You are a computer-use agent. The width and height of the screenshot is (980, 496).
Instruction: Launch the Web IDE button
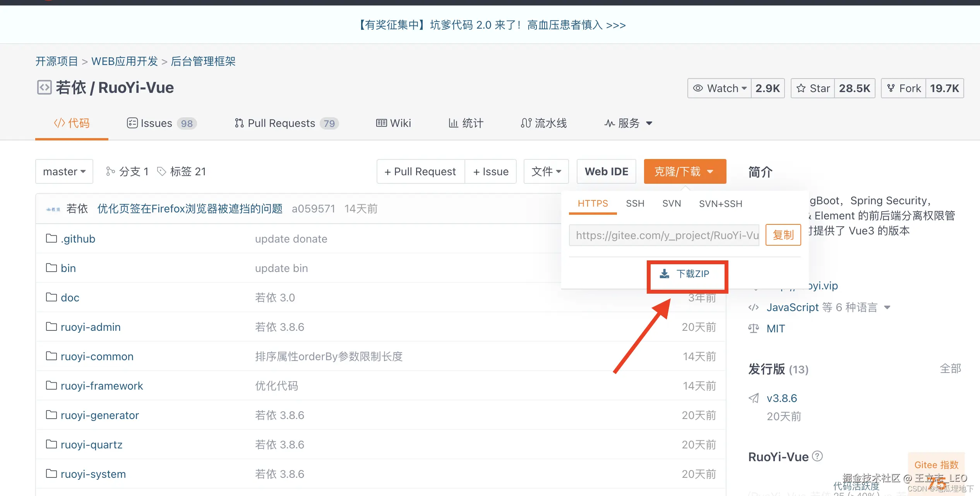click(x=606, y=171)
